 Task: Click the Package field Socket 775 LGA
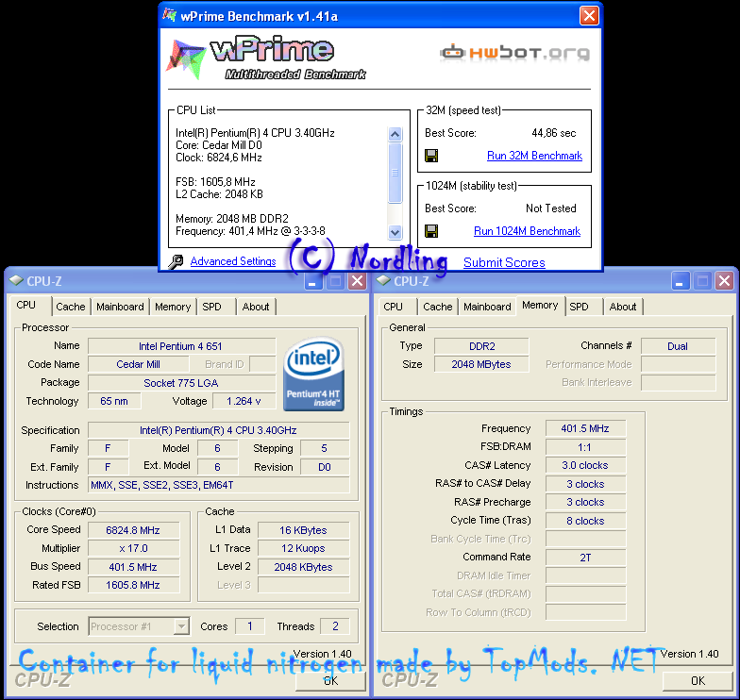181,383
